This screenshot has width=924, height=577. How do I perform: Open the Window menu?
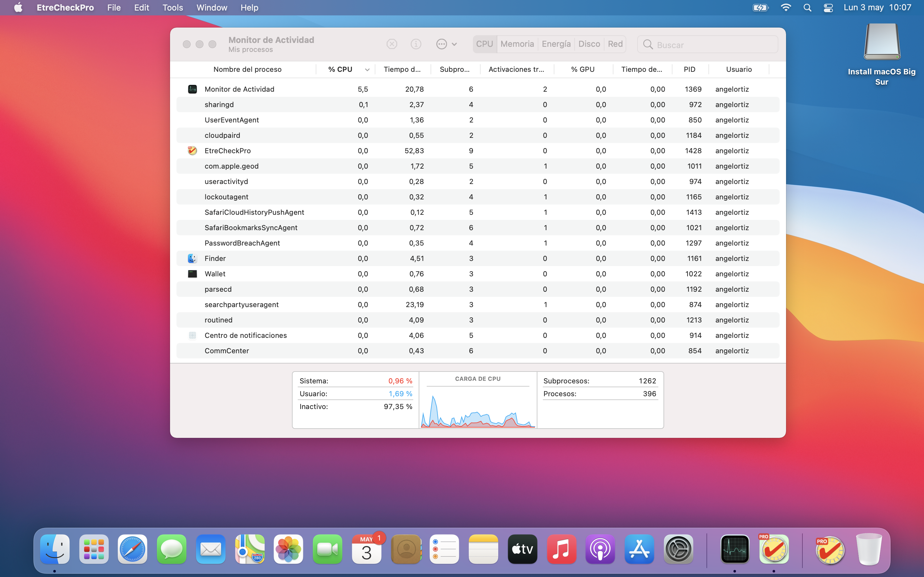click(x=211, y=8)
